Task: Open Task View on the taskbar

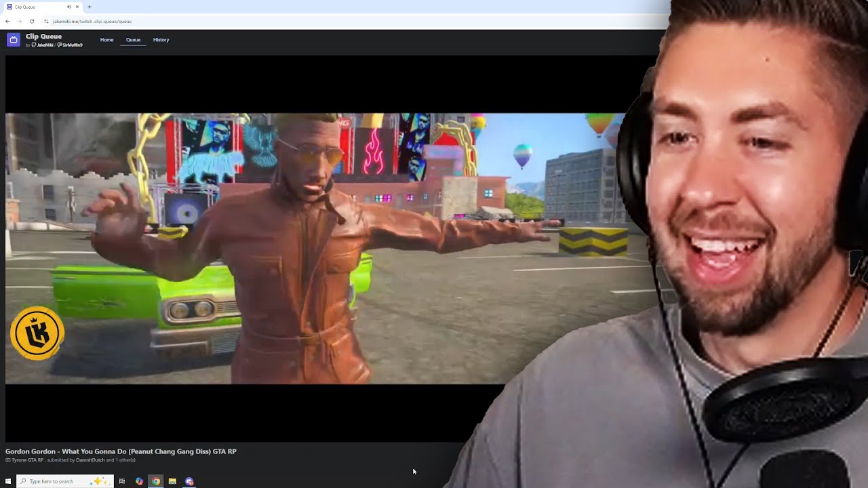Action: point(122,481)
